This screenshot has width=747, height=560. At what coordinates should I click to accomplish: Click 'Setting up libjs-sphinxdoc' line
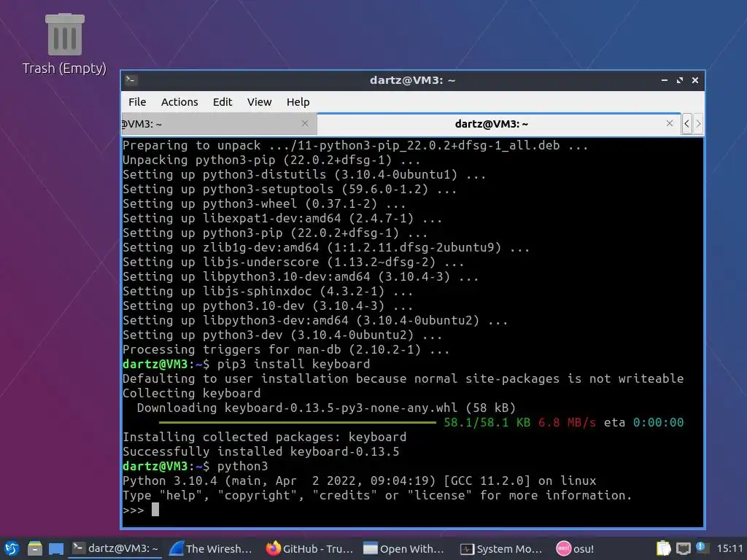click(268, 292)
